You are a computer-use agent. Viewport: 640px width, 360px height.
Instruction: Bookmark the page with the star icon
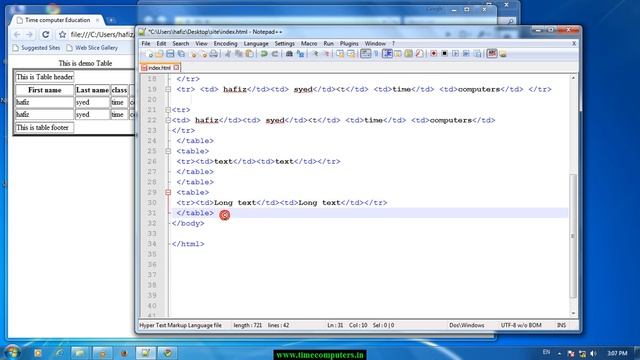click(62, 35)
